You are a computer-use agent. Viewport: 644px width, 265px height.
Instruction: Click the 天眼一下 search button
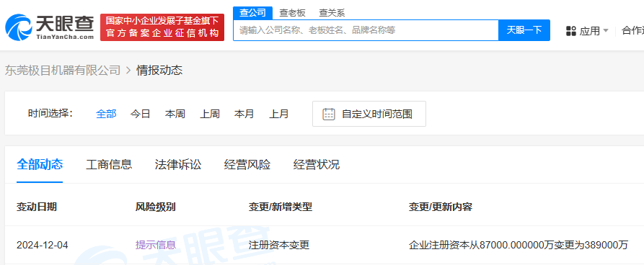(x=524, y=30)
